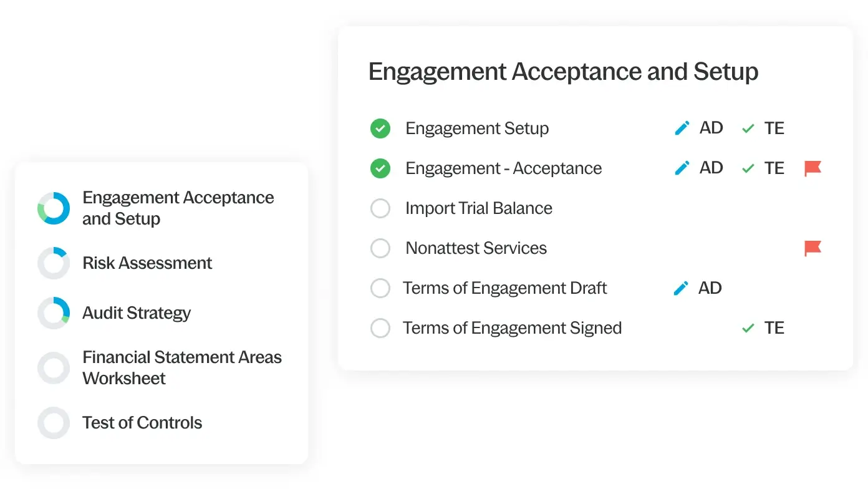Click the red flag on Nonattest Services

(813, 248)
